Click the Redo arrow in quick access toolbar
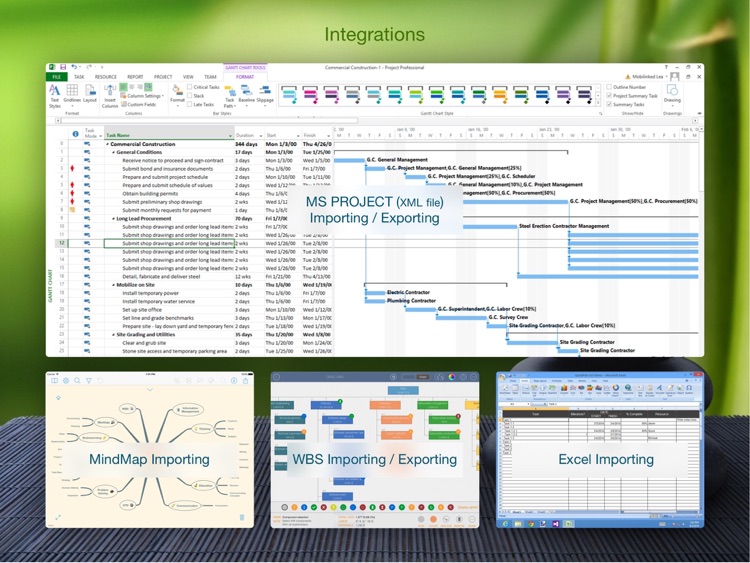The width and height of the screenshot is (750, 563). 89,67
